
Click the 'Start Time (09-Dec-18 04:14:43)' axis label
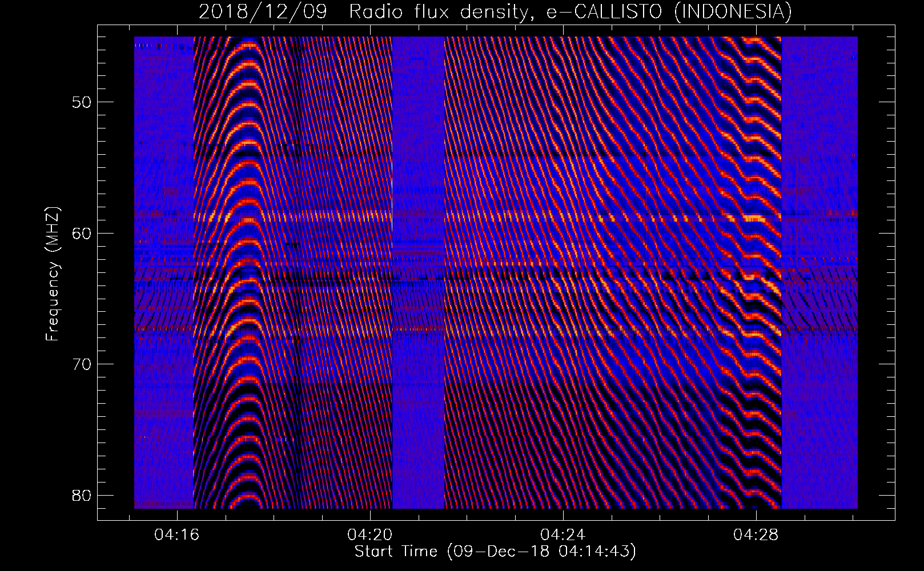pyautogui.click(x=495, y=552)
